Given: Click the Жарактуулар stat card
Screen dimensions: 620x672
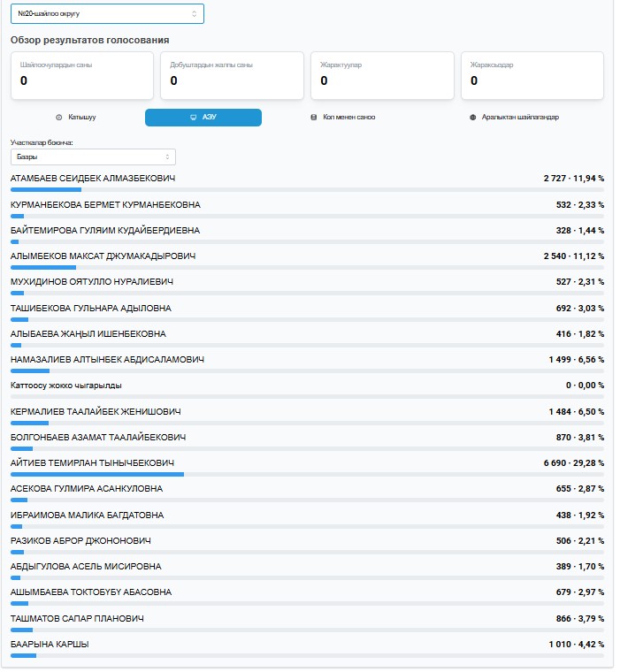Looking at the screenshot, I should pos(382,74).
